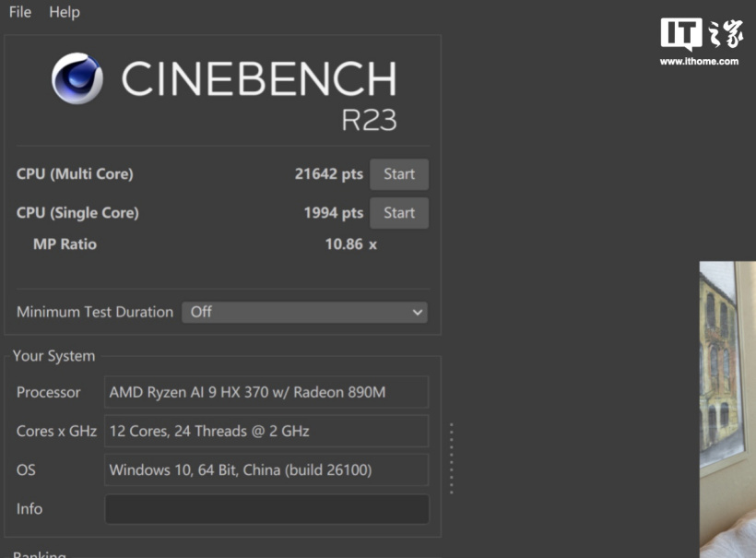Image resolution: width=756 pixels, height=558 pixels.
Task: Open the File menu
Action: pyautogui.click(x=19, y=12)
